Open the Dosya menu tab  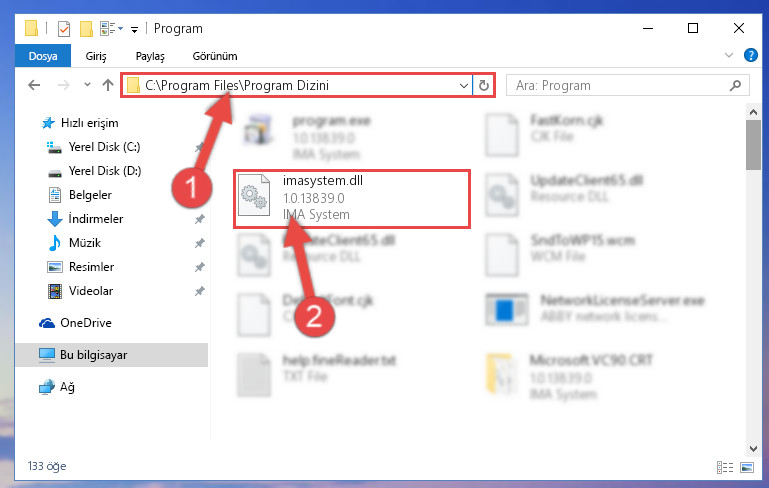(43, 56)
